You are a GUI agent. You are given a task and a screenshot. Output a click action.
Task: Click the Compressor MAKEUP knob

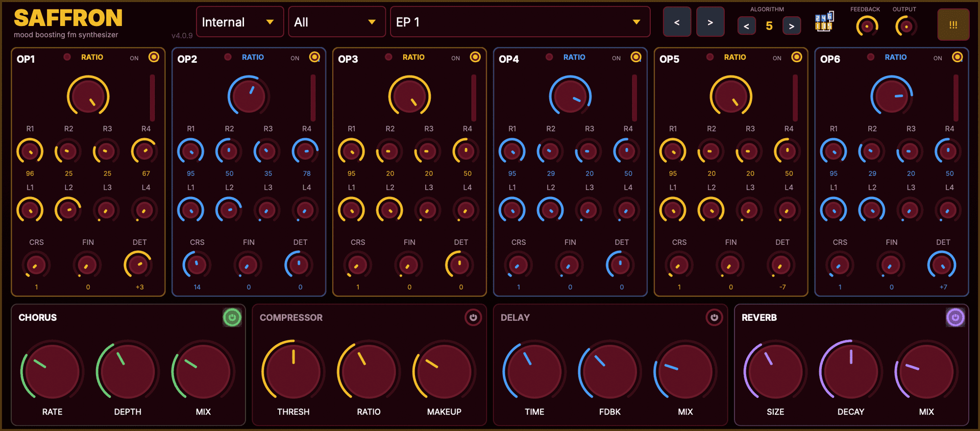click(444, 371)
